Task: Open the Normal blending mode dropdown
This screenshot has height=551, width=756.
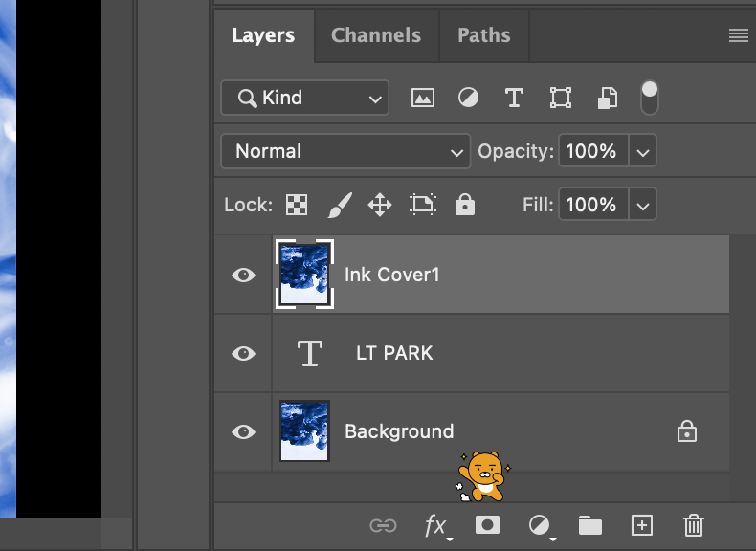Action: [x=345, y=151]
